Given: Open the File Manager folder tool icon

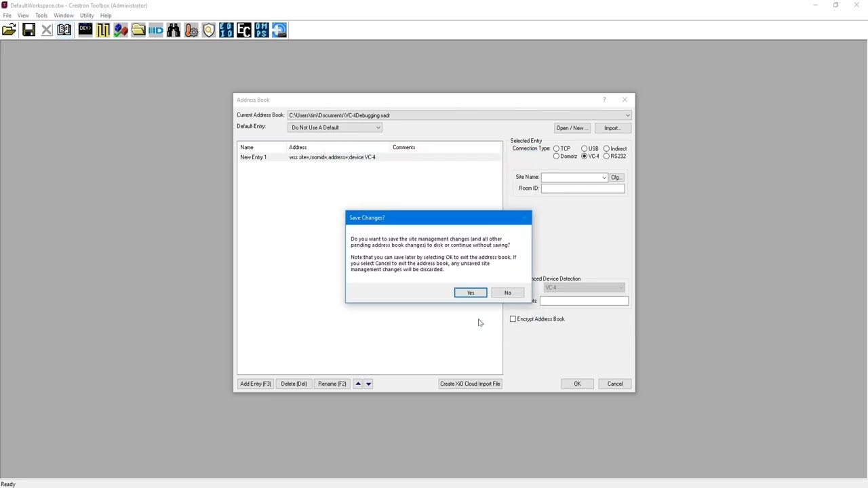Looking at the screenshot, I should click(138, 30).
